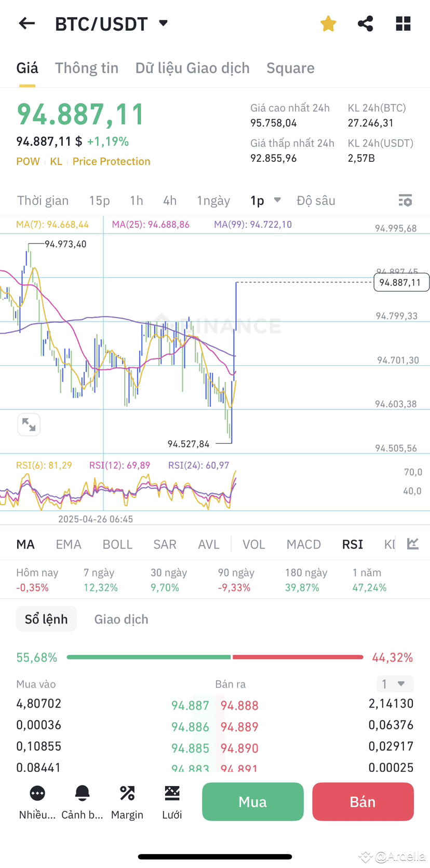Tap the 90 ngày -9,33% performance
This screenshot has width=430, height=868.
(x=236, y=580)
